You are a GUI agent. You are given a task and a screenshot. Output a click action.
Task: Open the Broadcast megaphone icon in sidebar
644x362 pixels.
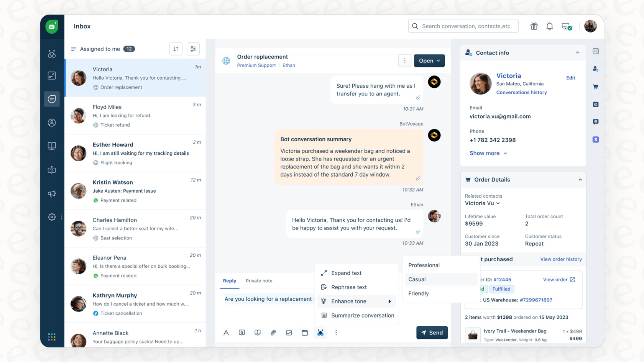tap(52, 194)
